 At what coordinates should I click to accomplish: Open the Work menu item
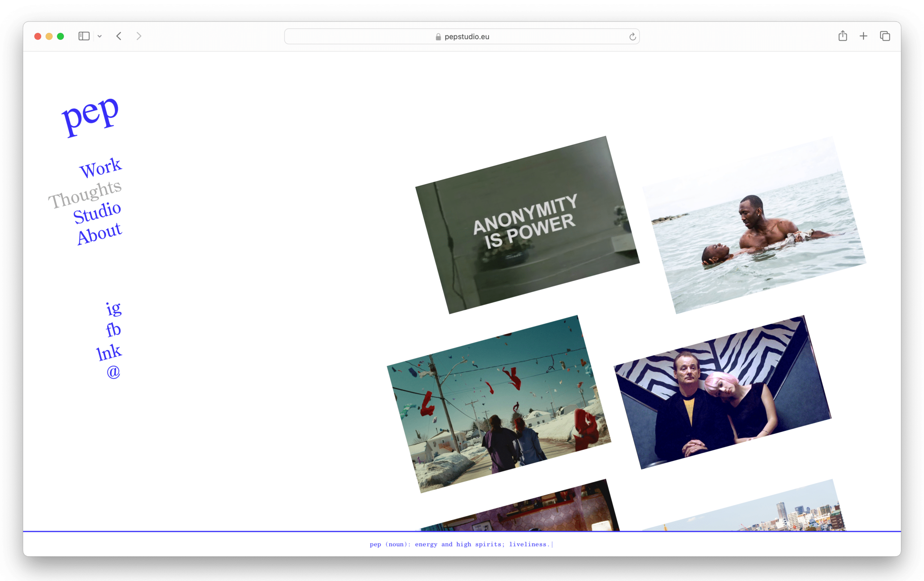(101, 168)
